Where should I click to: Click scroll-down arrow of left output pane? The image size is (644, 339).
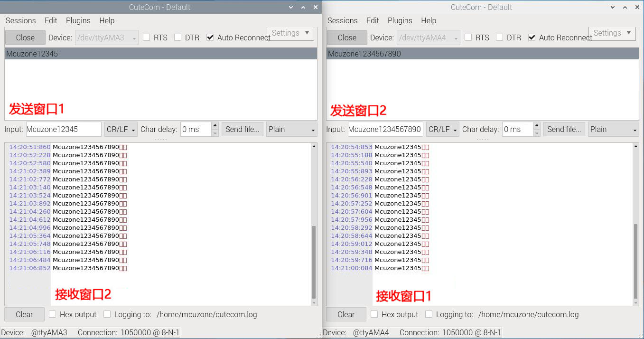tap(314, 302)
